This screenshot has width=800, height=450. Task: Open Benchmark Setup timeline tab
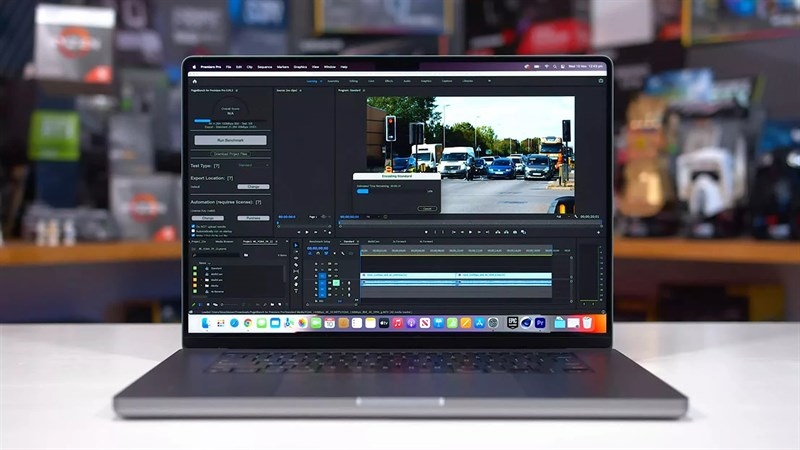click(319, 242)
